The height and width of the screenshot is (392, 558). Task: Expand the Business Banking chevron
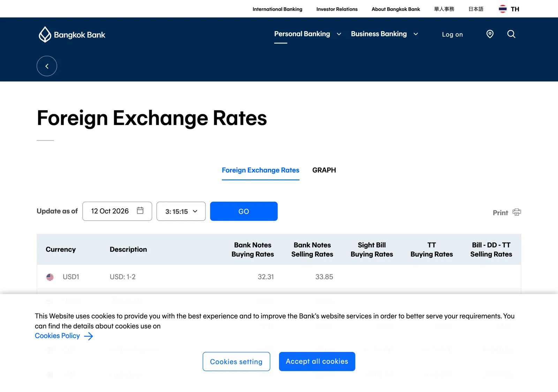416,34
